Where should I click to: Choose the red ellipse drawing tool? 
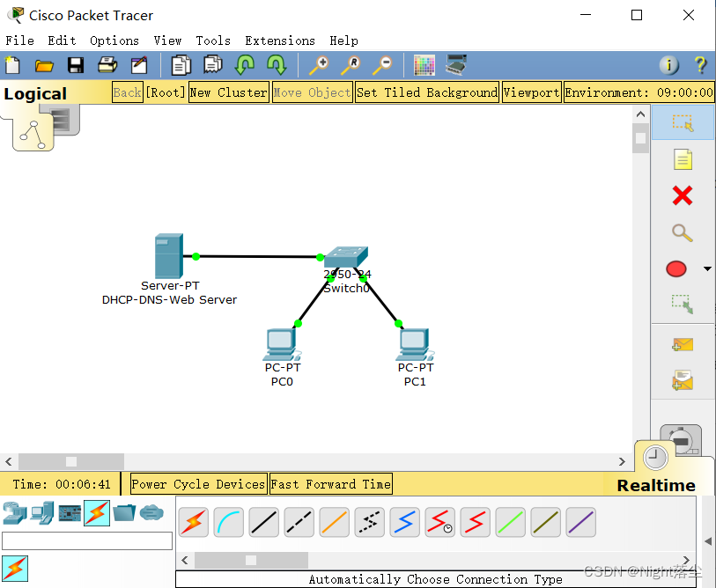tap(676, 268)
